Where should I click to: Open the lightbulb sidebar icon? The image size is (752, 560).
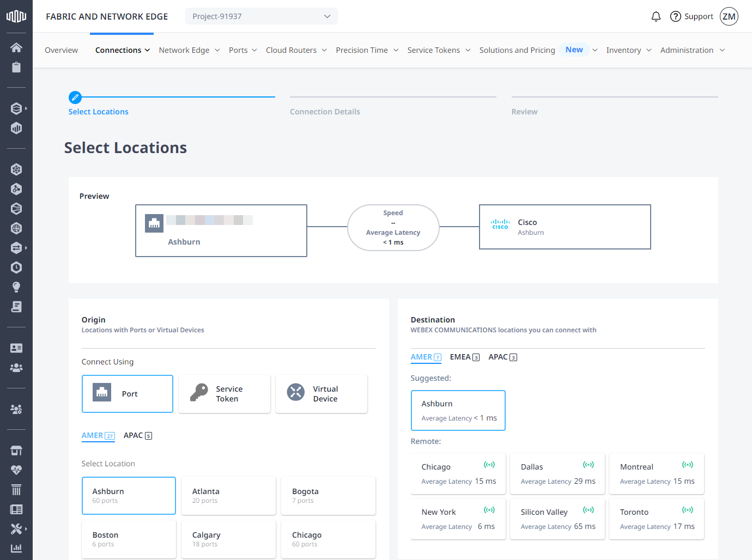coord(16,287)
